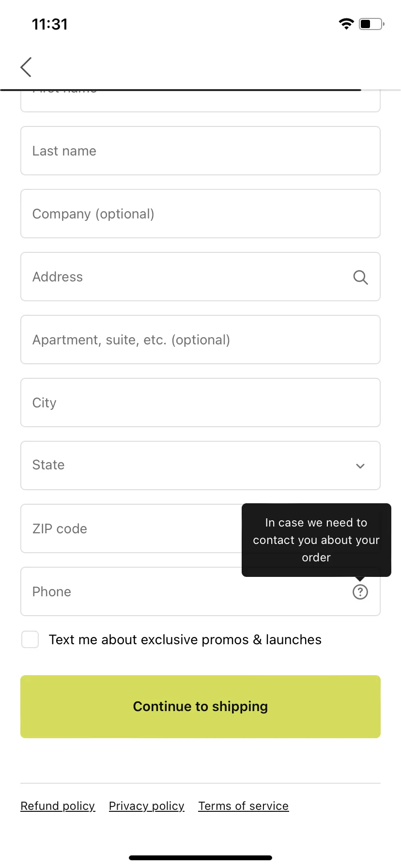Select the City input field
This screenshot has height=868, width=401.
(x=200, y=403)
